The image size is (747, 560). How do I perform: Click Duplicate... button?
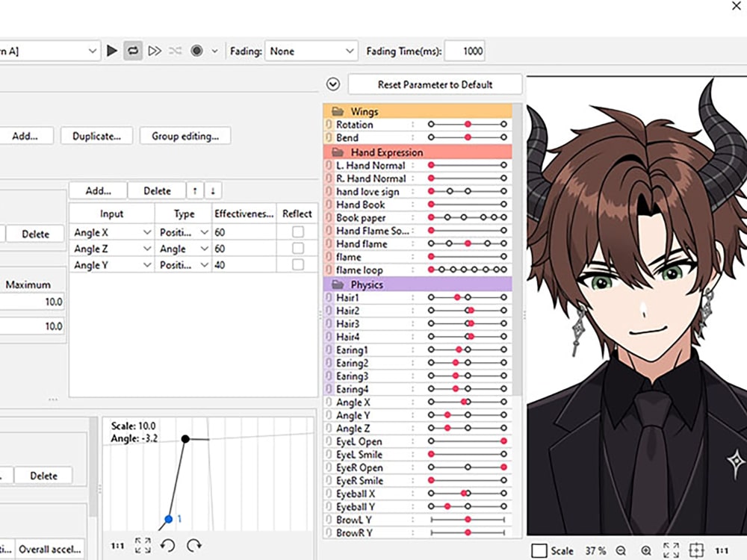[x=96, y=136]
